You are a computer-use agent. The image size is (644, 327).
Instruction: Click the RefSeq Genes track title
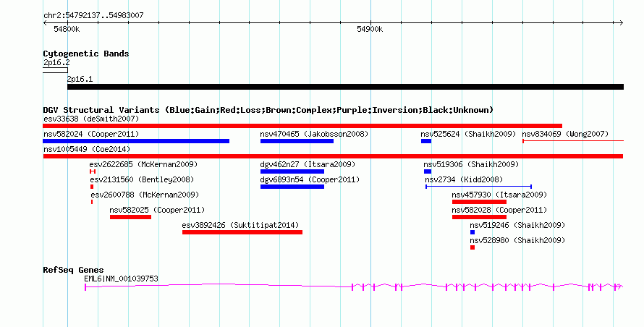point(73,270)
